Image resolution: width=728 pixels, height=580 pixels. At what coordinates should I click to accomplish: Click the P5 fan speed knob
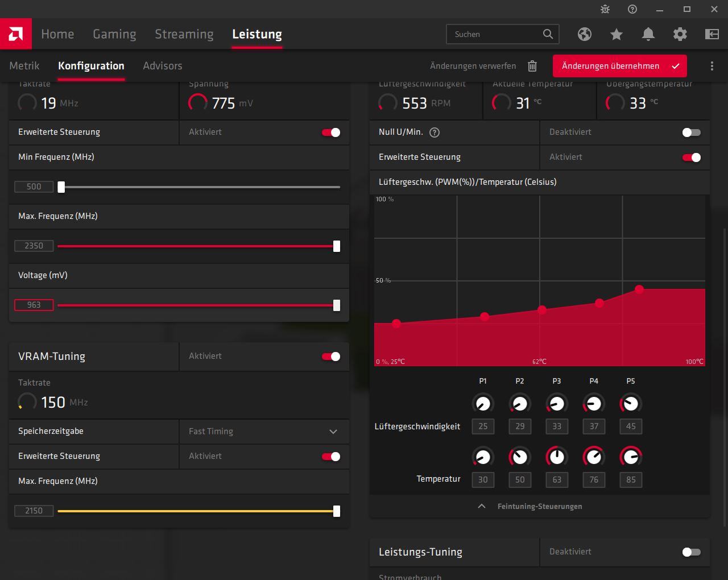click(x=631, y=404)
